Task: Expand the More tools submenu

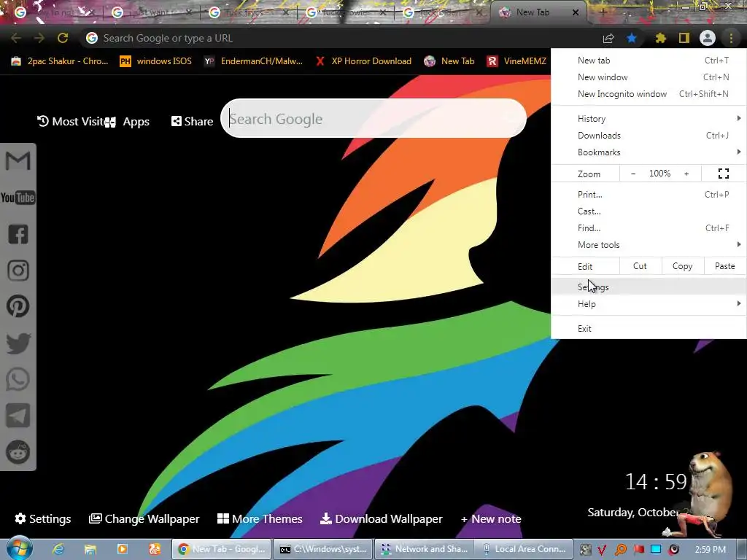Action: [649, 245]
